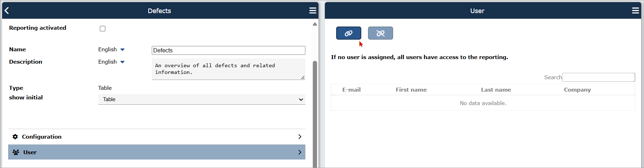The height and width of the screenshot is (168, 644).
Task: Click the scrollbar up arrow in Defects panel
Action: pyautogui.click(x=315, y=24)
